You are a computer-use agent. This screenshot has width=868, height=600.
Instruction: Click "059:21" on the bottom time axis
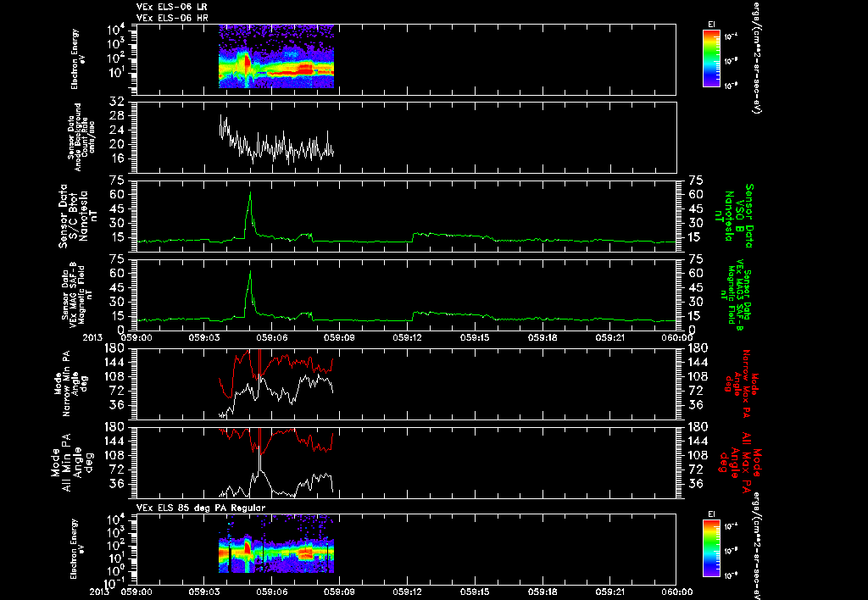[x=609, y=592]
